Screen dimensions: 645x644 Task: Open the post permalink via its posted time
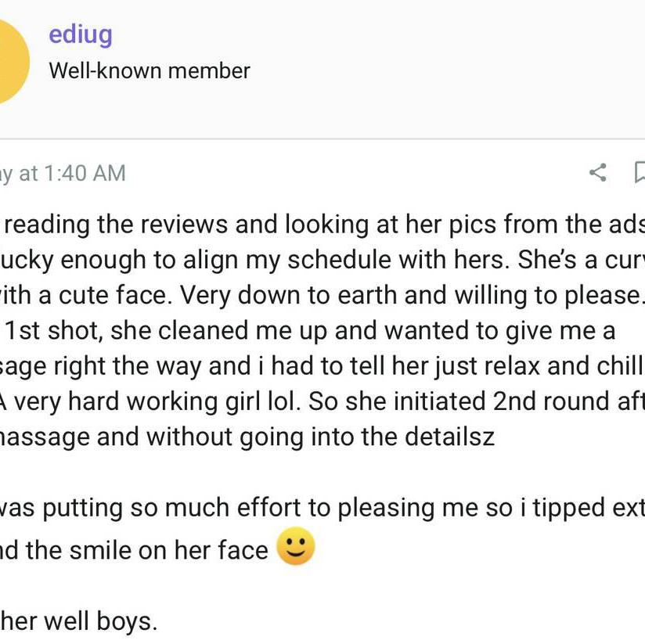tap(63, 173)
